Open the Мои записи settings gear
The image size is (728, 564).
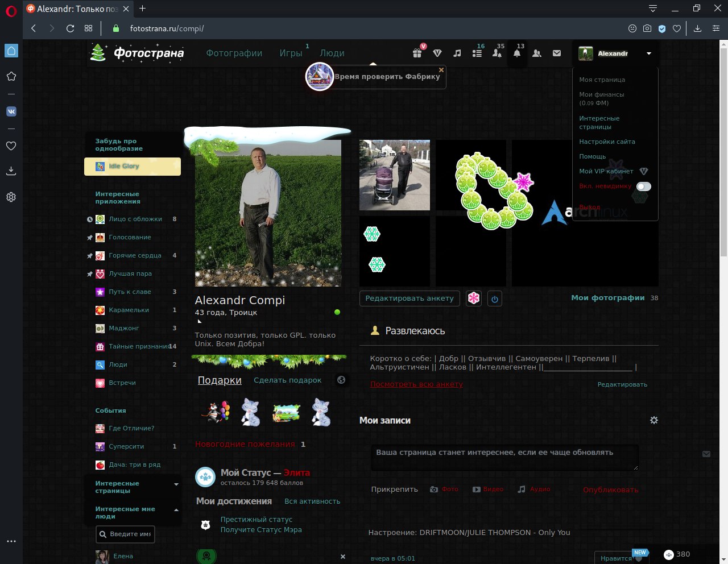click(x=654, y=420)
